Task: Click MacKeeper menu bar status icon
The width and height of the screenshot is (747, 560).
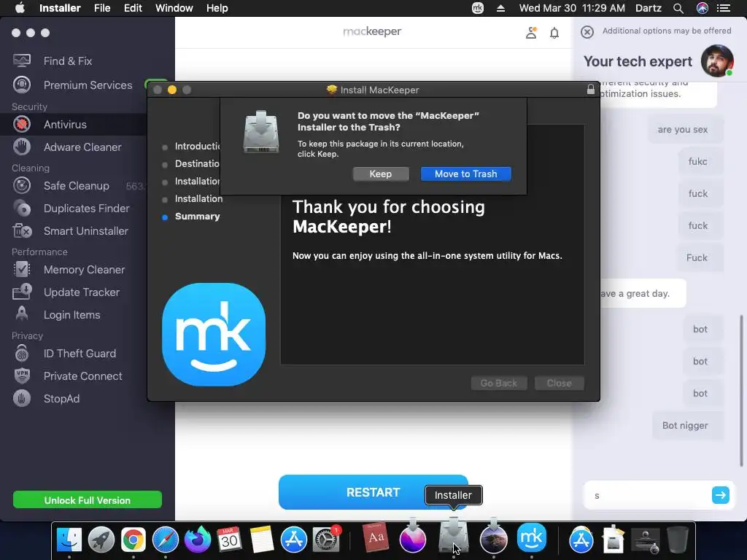Action: [477, 8]
